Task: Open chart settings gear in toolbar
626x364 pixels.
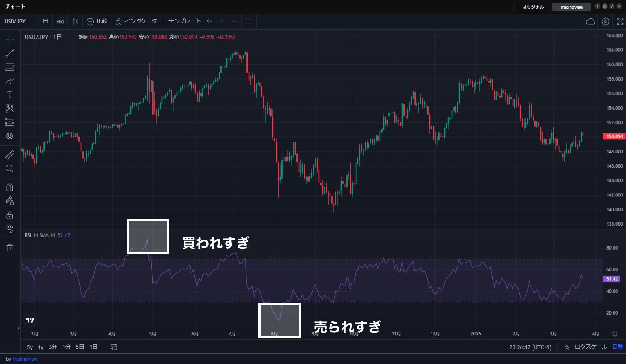Action: click(606, 21)
